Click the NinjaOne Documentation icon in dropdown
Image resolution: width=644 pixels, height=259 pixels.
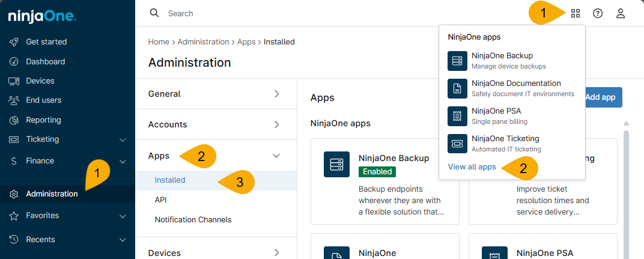point(457,88)
